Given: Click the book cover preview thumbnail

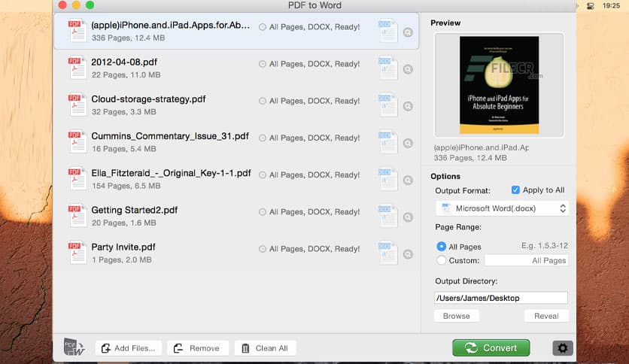Looking at the screenshot, I should tap(500, 85).
